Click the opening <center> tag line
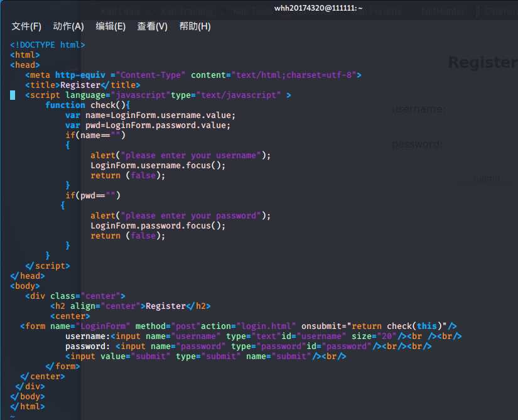Screen dimensions: 518x420 tap(70, 316)
